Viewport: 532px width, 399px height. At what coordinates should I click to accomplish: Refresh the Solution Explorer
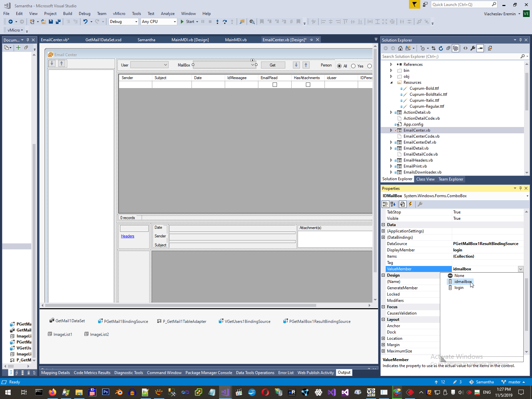[441, 48]
